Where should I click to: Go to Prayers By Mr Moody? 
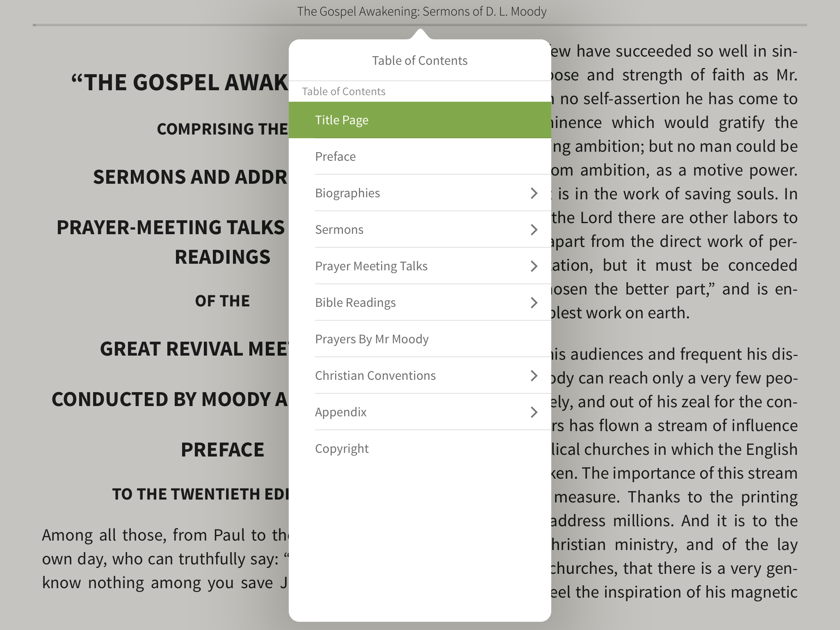click(x=420, y=339)
